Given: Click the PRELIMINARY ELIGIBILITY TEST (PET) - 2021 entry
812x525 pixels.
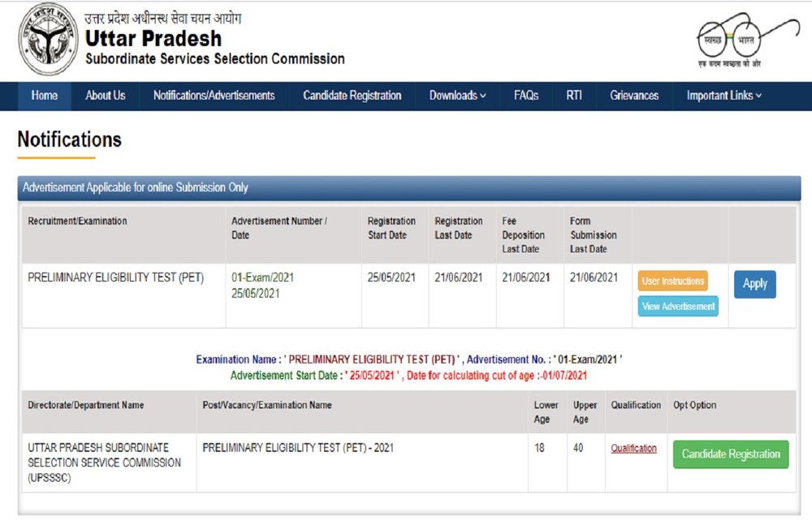Looking at the screenshot, I should [298, 448].
